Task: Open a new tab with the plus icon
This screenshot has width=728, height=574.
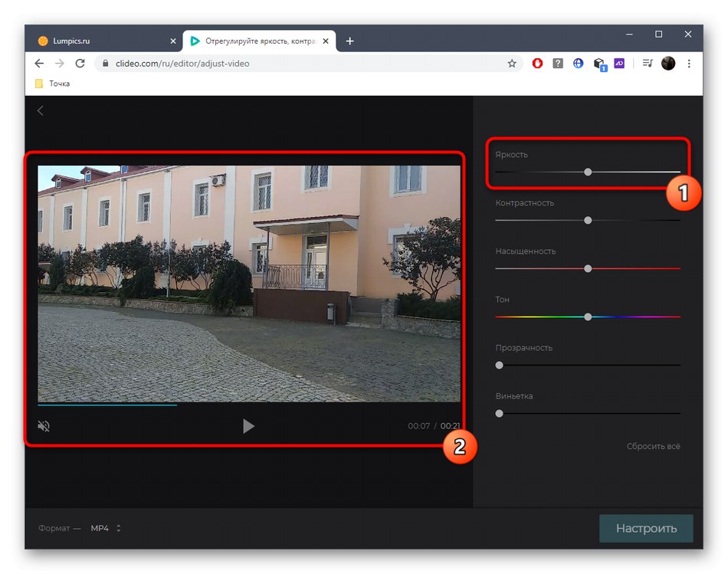Action: [x=349, y=41]
